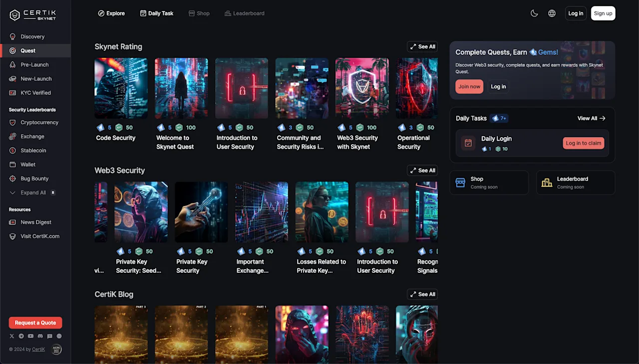Click the Leaderboard Coming soon card
The image size is (639, 364).
coord(576,182)
